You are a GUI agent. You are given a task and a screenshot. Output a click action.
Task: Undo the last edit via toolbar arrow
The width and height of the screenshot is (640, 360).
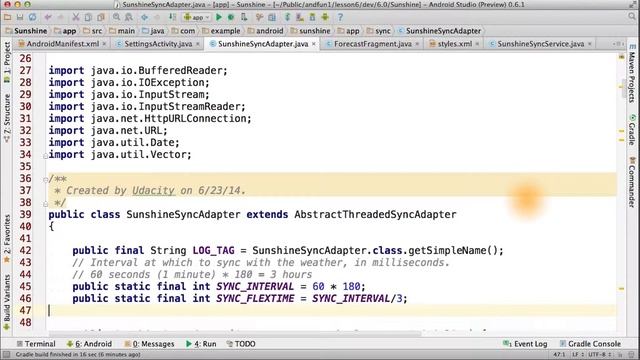click(x=48, y=17)
